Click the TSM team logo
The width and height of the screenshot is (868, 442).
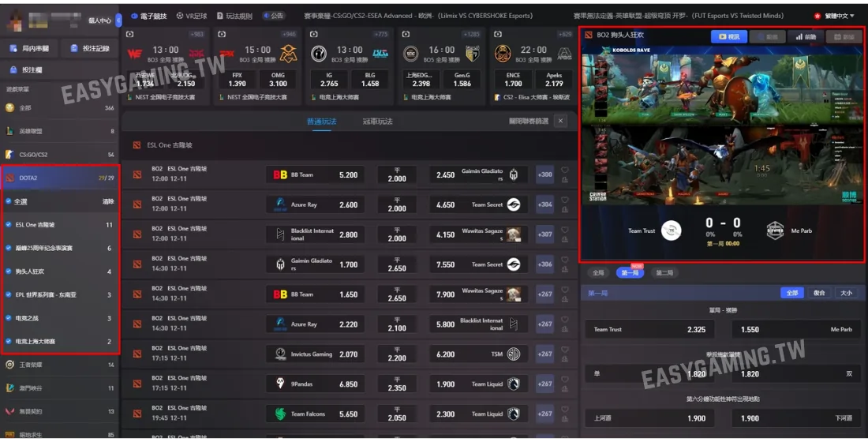(513, 354)
